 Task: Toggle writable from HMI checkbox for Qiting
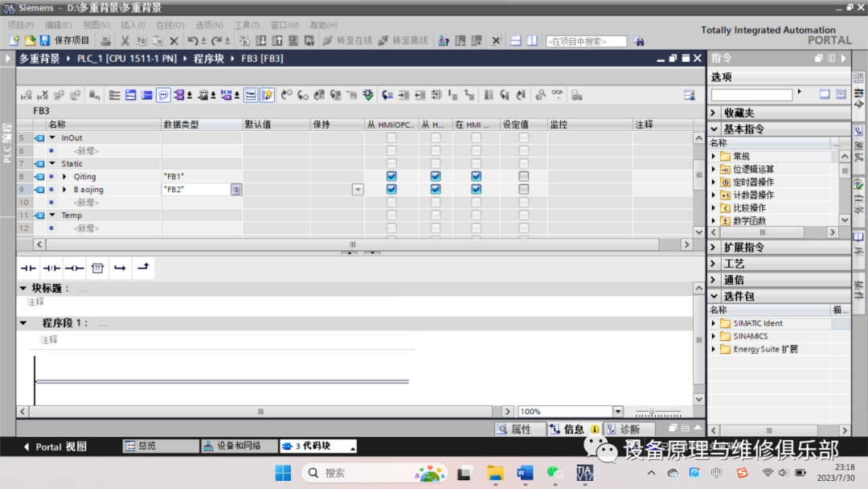[436, 176]
